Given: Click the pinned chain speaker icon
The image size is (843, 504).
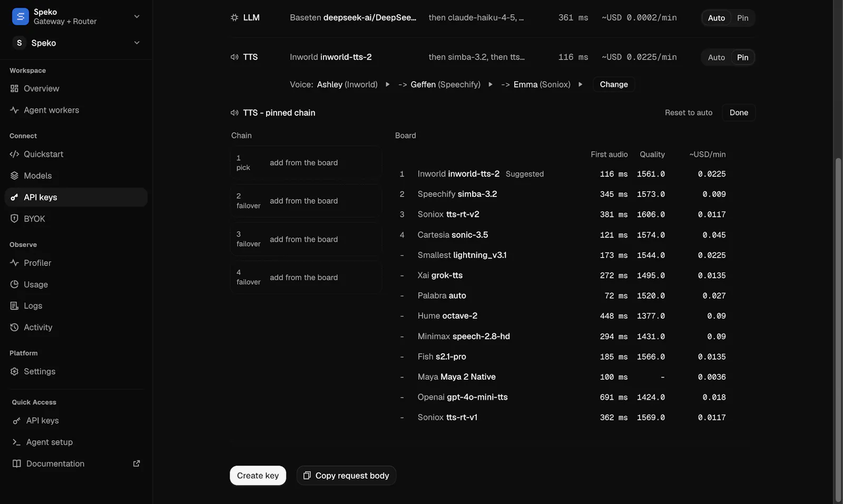Looking at the screenshot, I should pos(234,113).
